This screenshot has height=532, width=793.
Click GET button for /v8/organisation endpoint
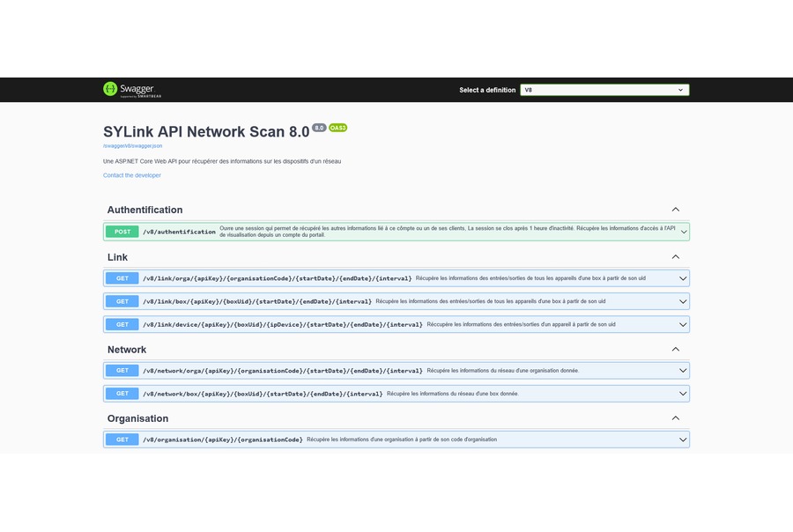pos(122,440)
